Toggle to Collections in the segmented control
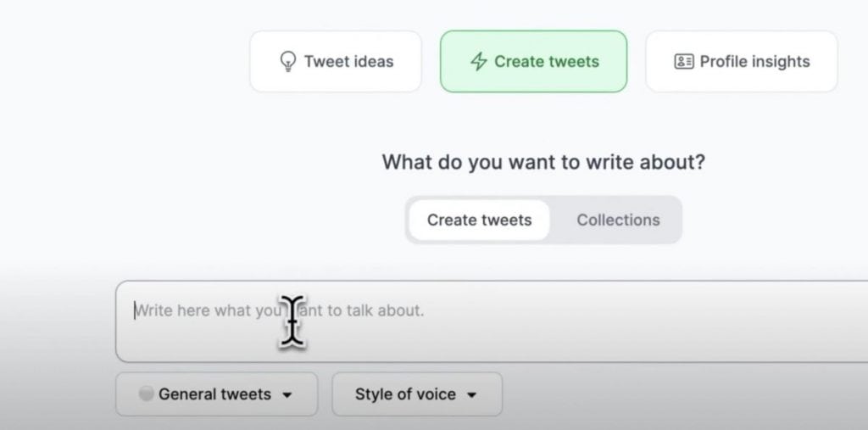 (x=618, y=220)
